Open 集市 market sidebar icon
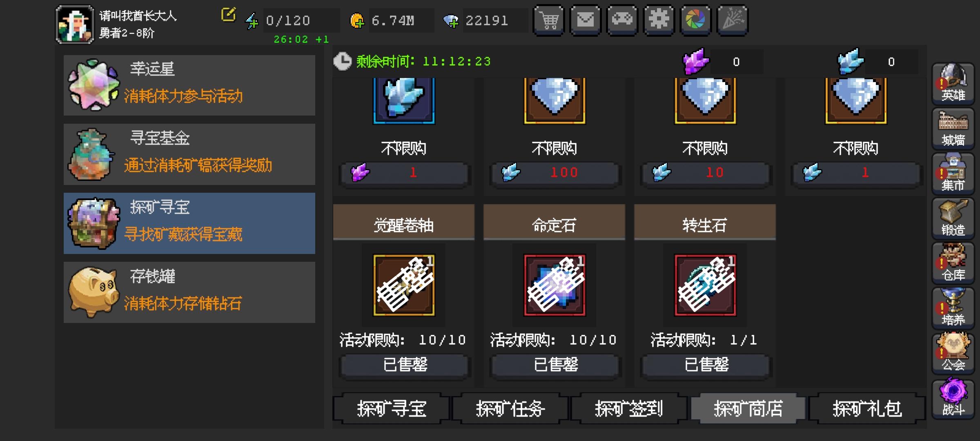980x441 pixels. (953, 174)
